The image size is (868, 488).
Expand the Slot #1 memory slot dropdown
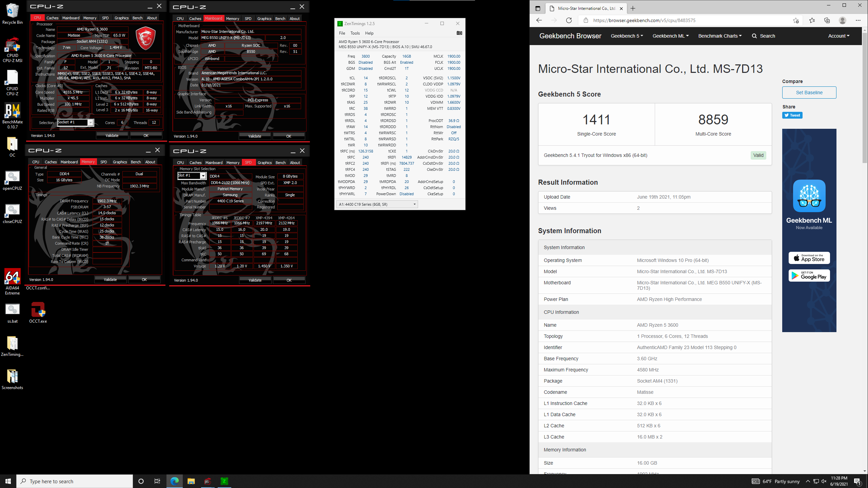(192, 176)
